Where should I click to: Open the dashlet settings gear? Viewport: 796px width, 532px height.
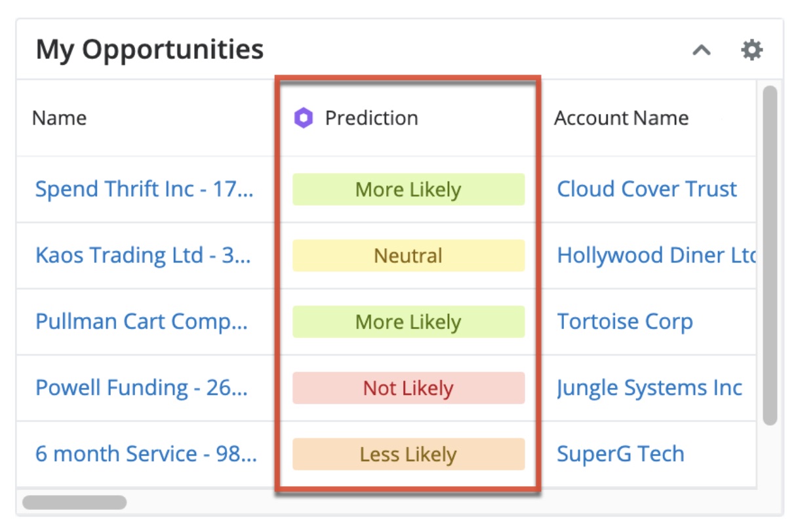click(x=751, y=50)
